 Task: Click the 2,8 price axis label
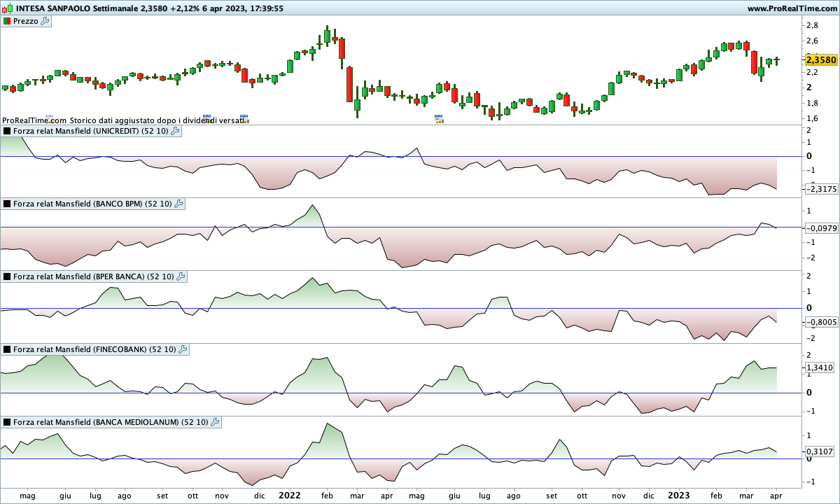(x=813, y=25)
